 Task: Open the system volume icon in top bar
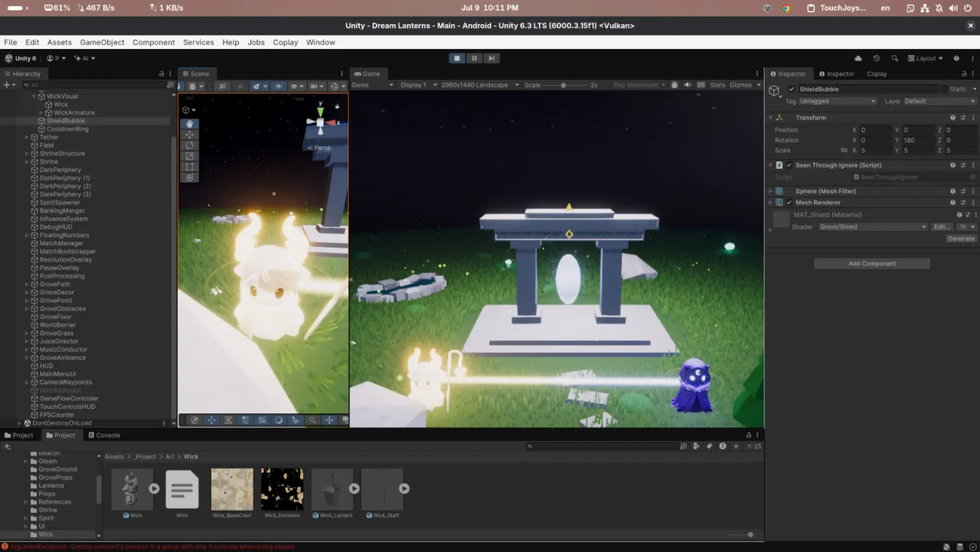[953, 8]
